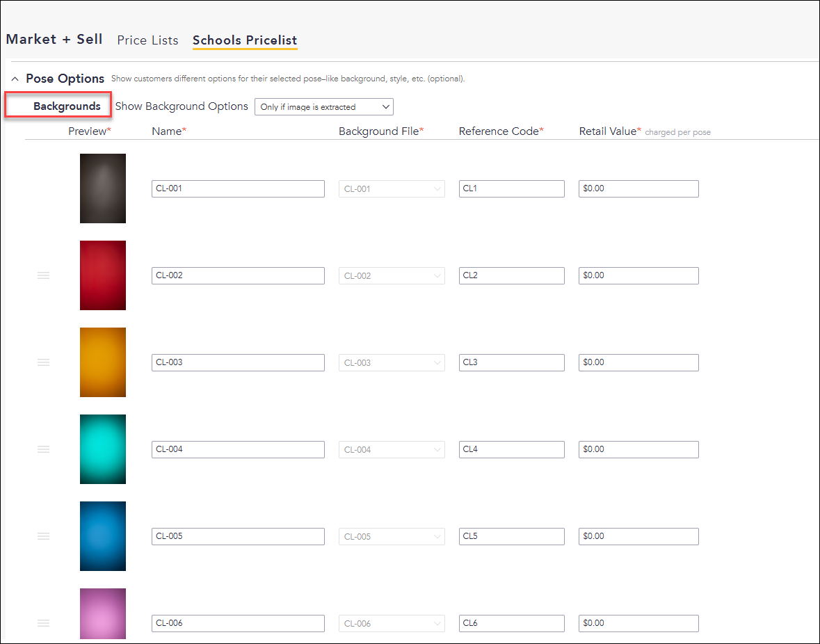Edit the CL1 reference code field
820x644 pixels.
tap(511, 188)
